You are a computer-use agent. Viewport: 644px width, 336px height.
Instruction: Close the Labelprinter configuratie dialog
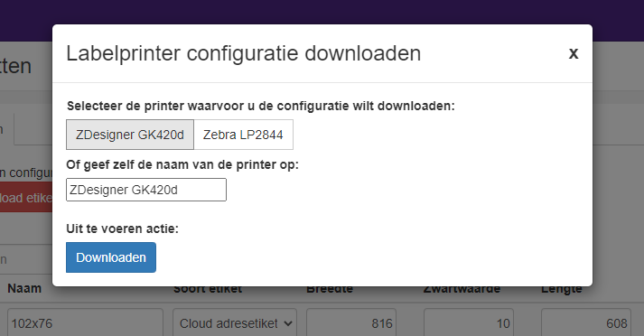[574, 53]
